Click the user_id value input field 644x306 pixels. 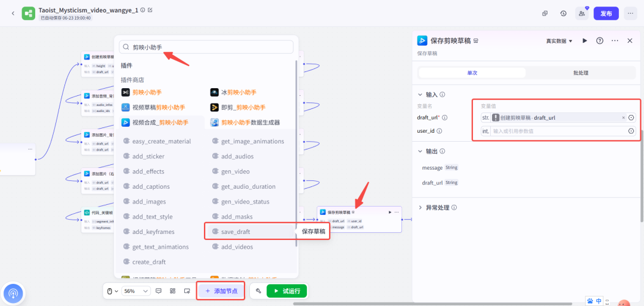558,131
